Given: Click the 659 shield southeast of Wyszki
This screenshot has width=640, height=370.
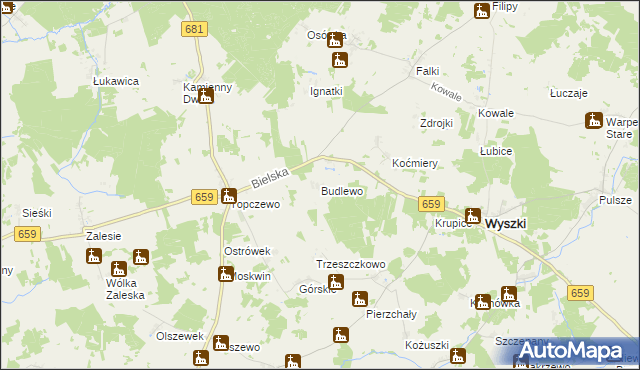Looking at the screenshot, I should [x=580, y=293].
